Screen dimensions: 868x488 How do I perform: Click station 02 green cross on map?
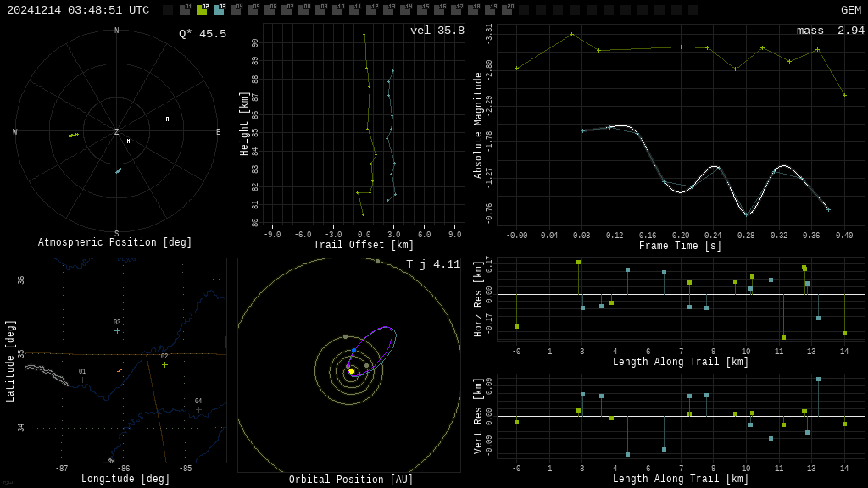164,364
